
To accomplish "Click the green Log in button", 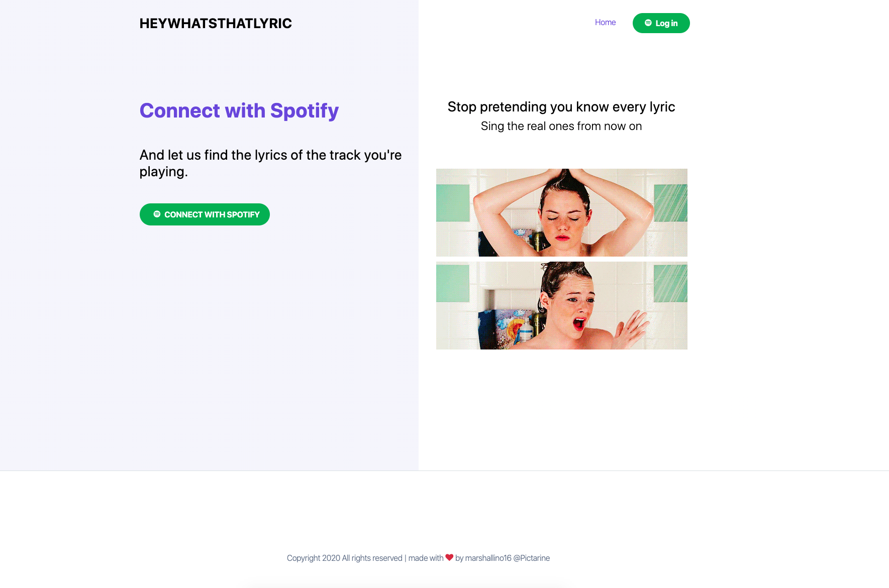I will [661, 23].
